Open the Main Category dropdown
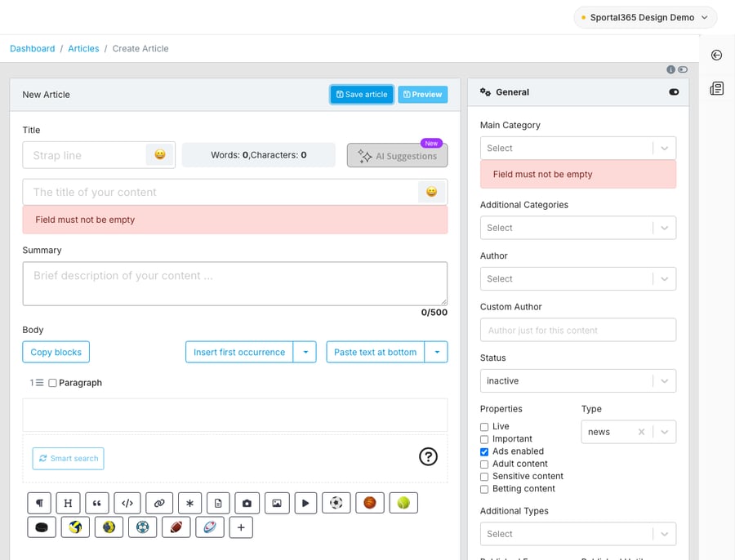Image resolution: width=735 pixels, height=560 pixels. pos(578,148)
